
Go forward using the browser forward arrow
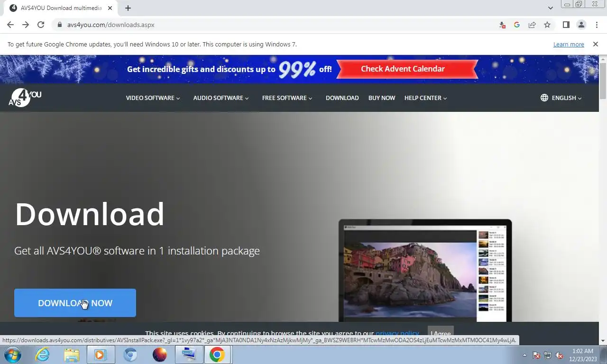[x=26, y=25]
